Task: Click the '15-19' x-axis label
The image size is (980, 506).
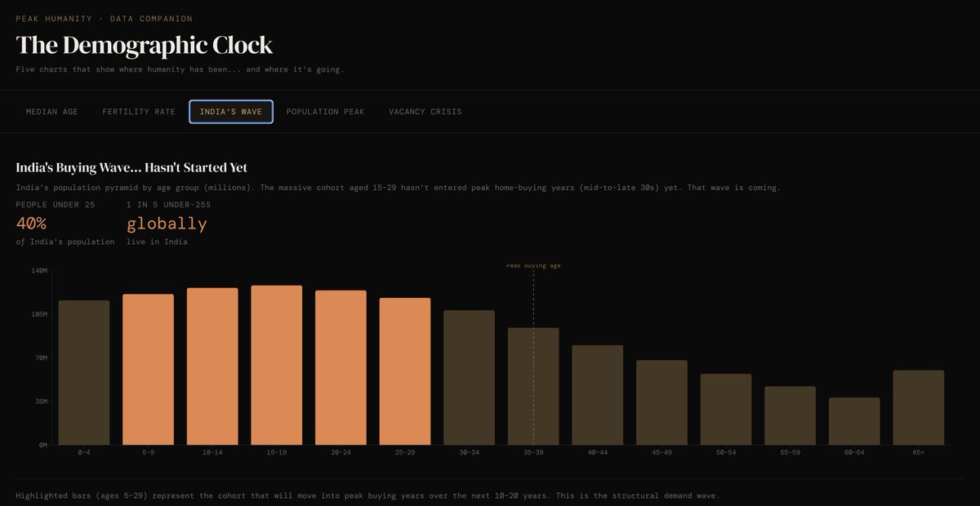Action: [277, 452]
